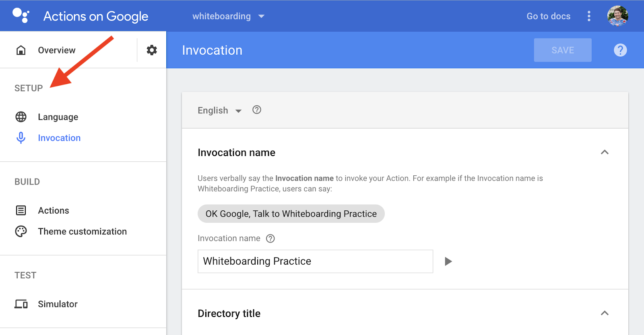Collapse the Invocation name section
The height and width of the screenshot is (335, 644).
605,152
